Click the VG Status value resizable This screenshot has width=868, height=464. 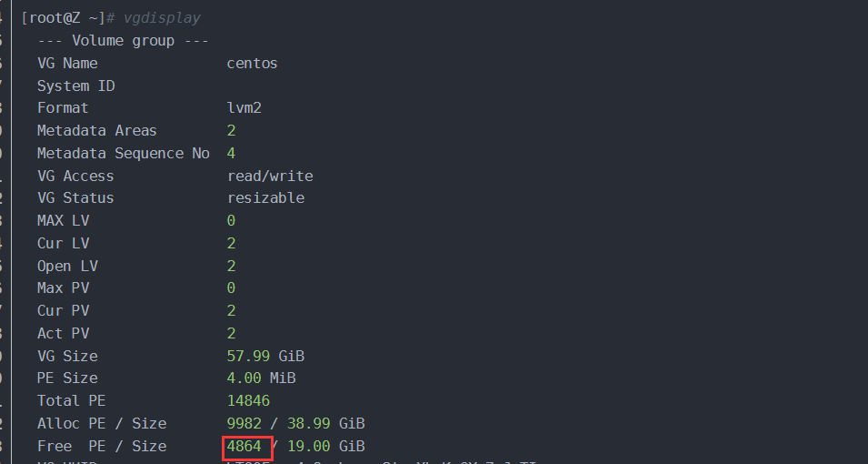click(x=265, y=198)
